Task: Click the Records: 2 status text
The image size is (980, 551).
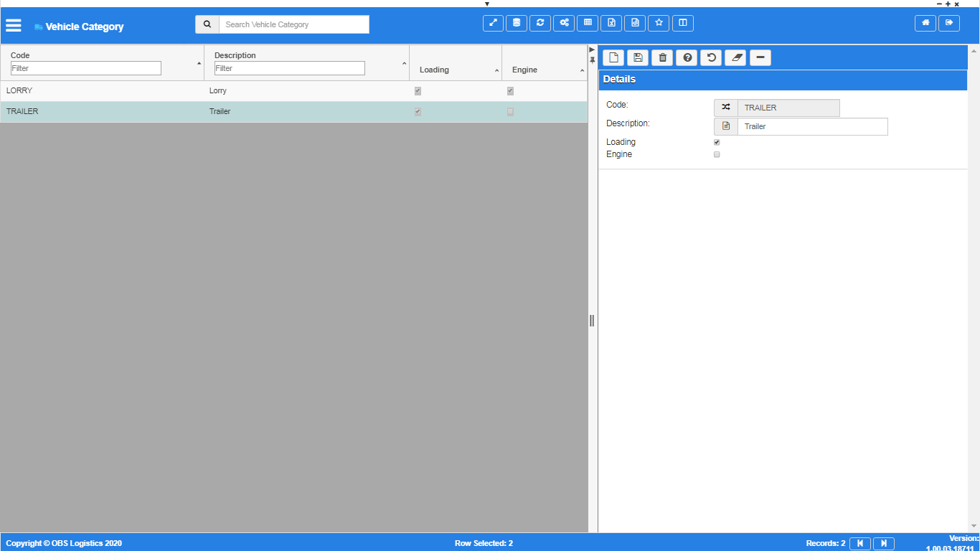Action: pos(826,543)
